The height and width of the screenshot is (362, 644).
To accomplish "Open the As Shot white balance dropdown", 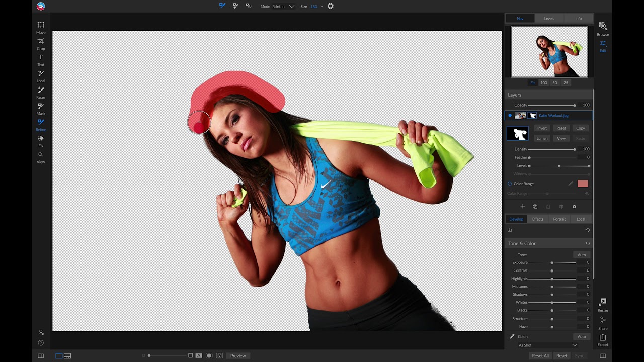I will (x=547, y=345).
